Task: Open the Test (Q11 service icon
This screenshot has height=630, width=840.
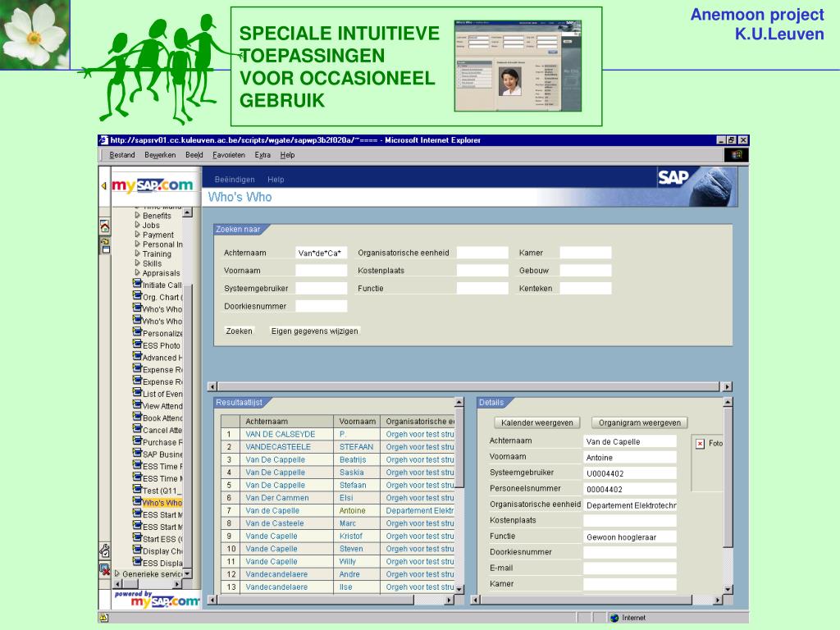Action: click(x=137, y=490)
